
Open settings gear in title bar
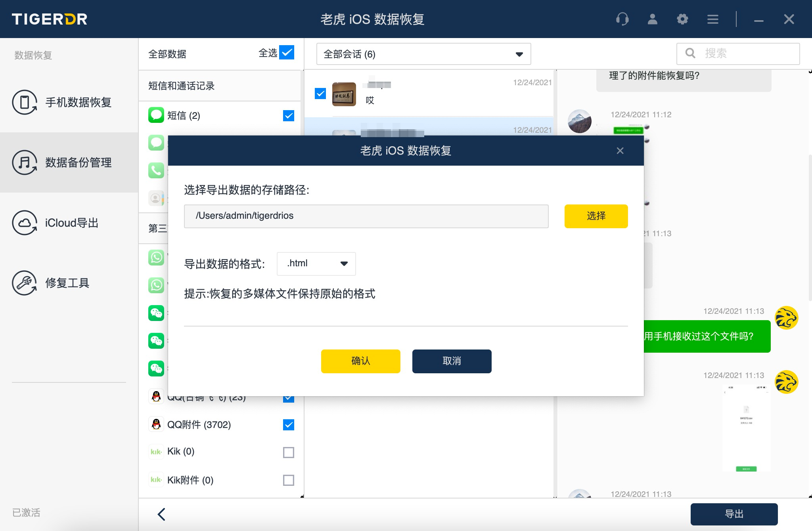click(x=682, y=19)
